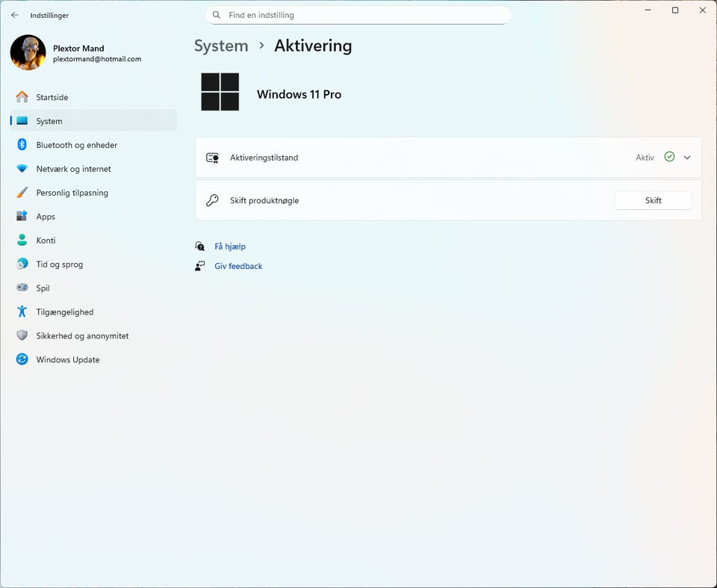Image resolution: width=717 pixels, height=588 pixels.
Task: Click the Skift button
Action: (653, 200)
